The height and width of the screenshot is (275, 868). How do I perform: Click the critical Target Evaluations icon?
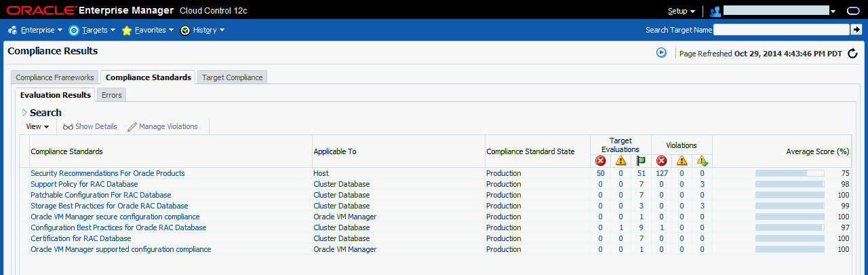[x=600, y=161]
